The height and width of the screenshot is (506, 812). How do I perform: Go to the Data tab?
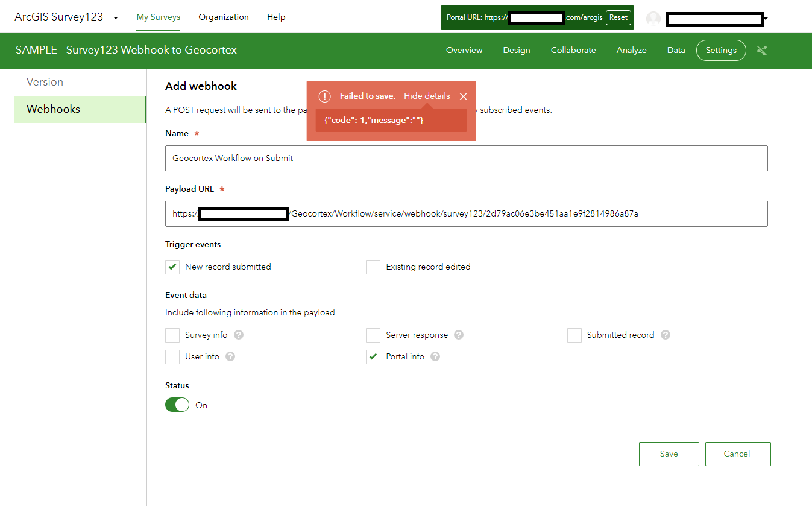point(676,50)
